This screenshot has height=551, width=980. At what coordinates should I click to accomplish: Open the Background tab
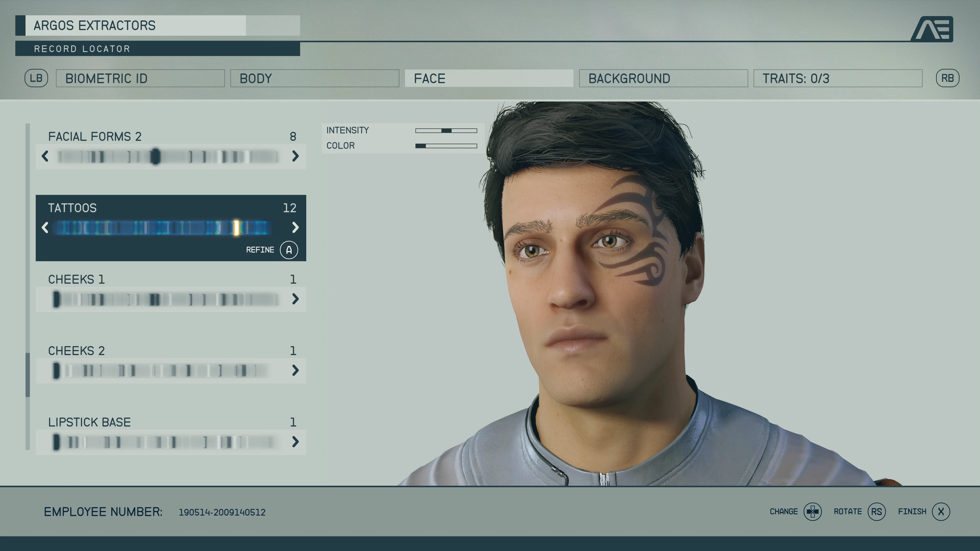663,78
